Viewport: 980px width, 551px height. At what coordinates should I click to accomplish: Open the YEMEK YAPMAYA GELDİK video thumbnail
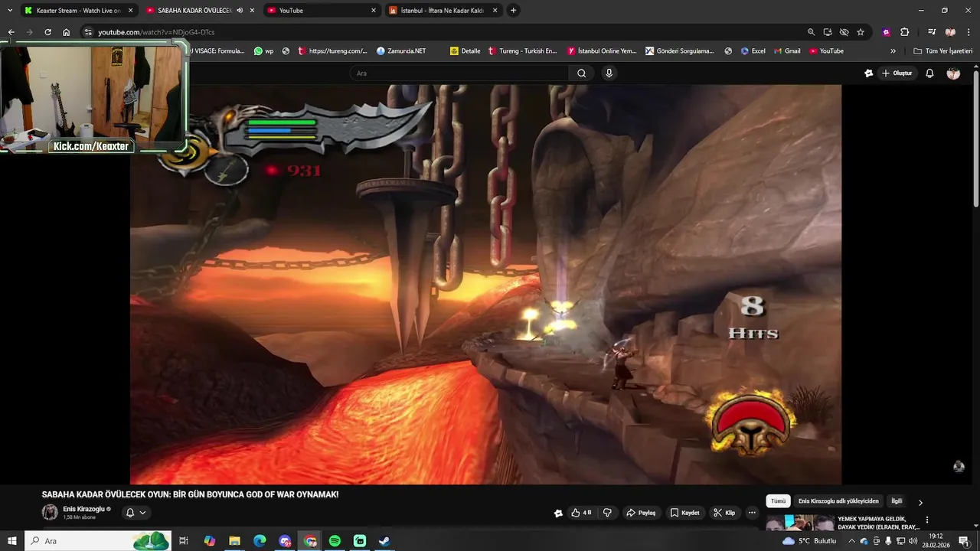(800, 523)
